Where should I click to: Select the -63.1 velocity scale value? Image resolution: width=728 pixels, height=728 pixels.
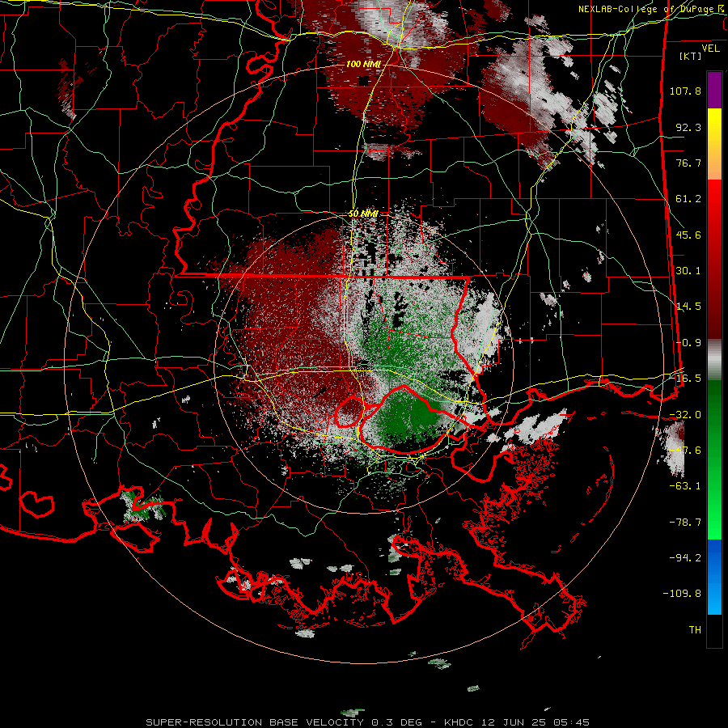(x=685, y=486)
